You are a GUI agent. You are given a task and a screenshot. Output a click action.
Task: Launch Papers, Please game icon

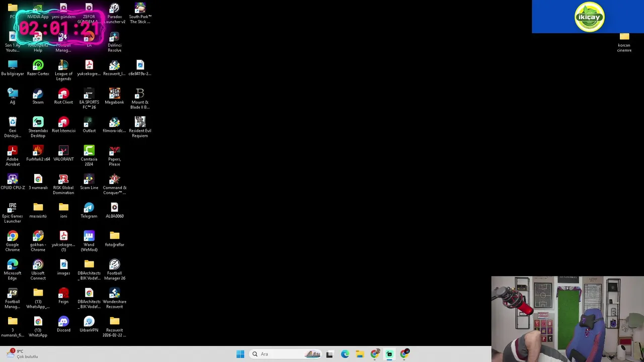[x=114, y=156]
